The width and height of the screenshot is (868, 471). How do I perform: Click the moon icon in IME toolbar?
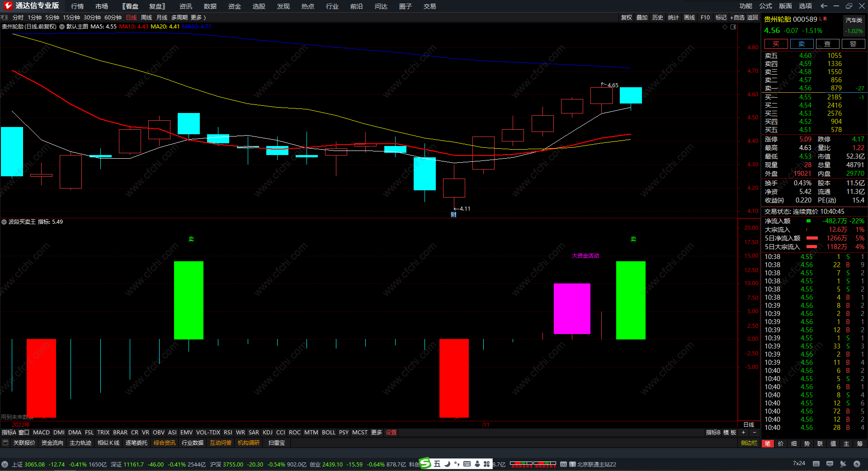447,464
